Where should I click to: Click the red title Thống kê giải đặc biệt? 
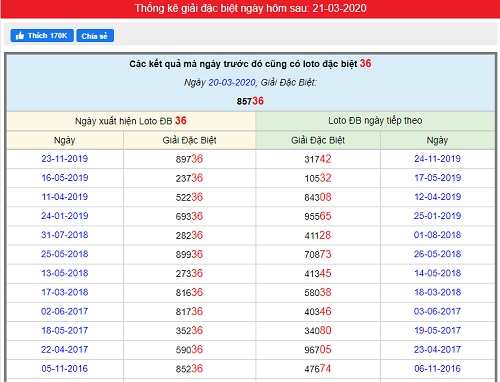pyautogui.click(x=250, y=8)
